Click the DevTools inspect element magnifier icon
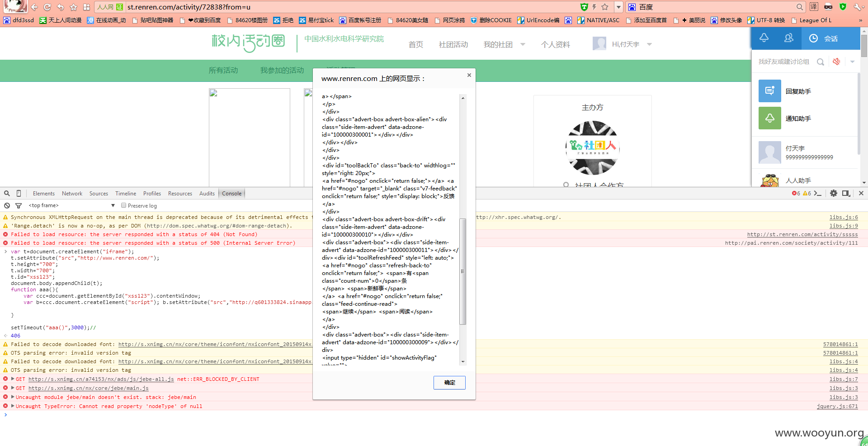This screenshot has width=868, height=446. click(7, 193)
